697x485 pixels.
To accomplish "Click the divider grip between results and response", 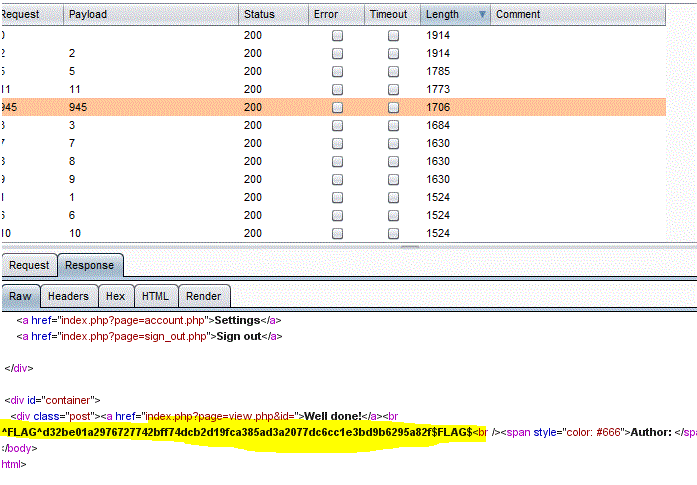I will pos(408,245).
